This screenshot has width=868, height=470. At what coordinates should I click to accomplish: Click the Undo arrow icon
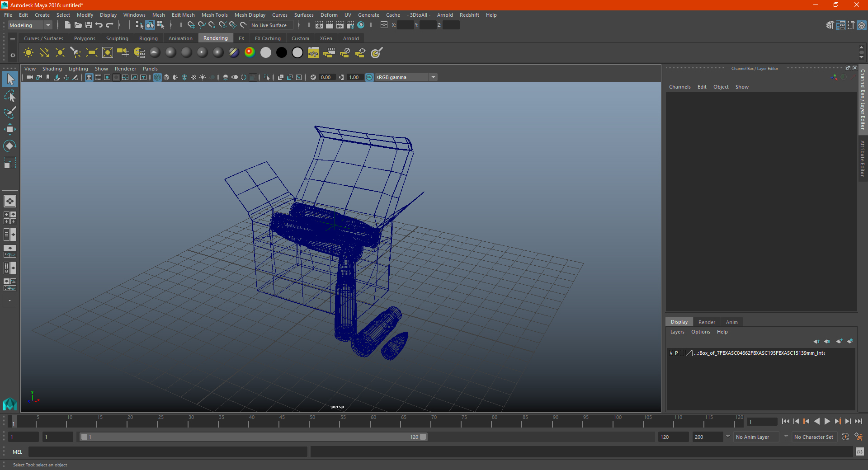99,25
